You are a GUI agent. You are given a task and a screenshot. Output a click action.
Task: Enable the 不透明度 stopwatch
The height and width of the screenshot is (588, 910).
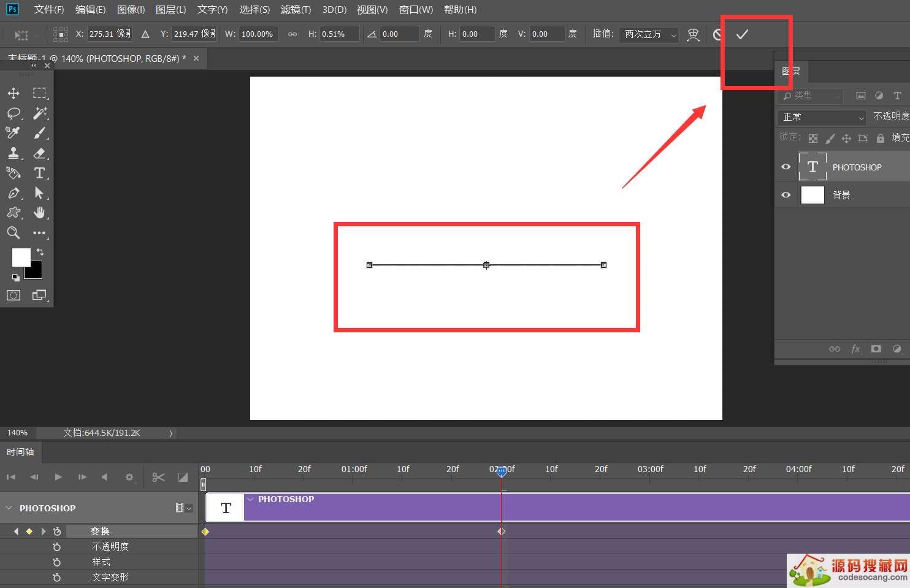click(57, 547)
